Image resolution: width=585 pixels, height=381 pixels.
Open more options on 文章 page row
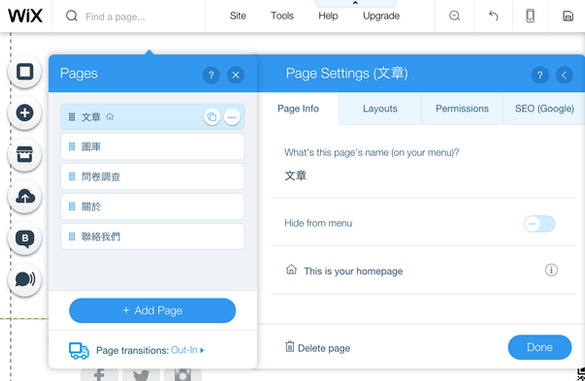pos(232,117)
